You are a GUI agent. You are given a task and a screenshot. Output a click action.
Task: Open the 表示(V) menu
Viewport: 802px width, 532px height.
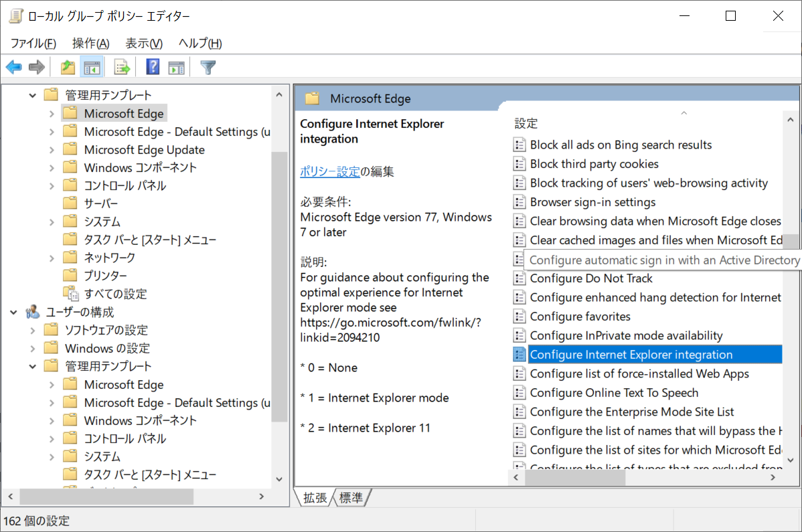[x=144, y=43]
